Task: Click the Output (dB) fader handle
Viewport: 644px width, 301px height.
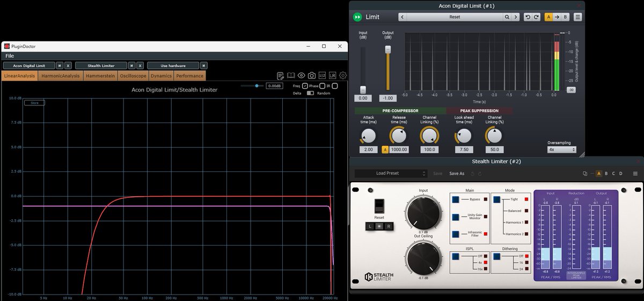Action: [x=387, y=49]
